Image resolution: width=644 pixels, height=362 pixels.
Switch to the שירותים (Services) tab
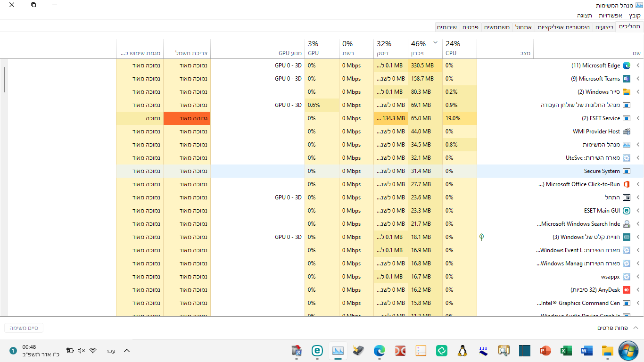pos(447,27)
